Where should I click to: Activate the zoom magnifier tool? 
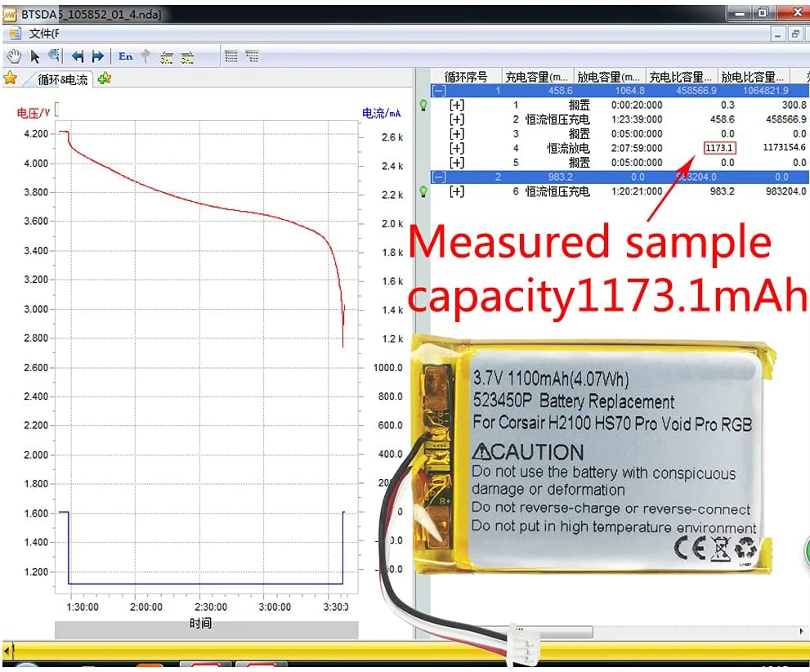tap(54, 56)
